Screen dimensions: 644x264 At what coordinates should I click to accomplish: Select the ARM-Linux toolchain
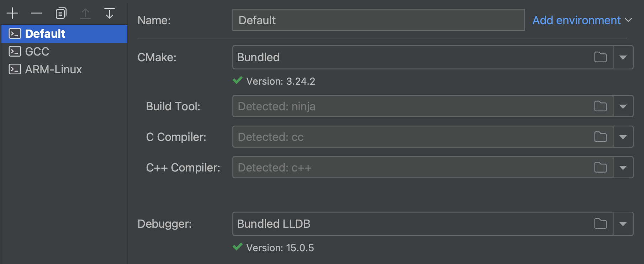pos(53,69)
